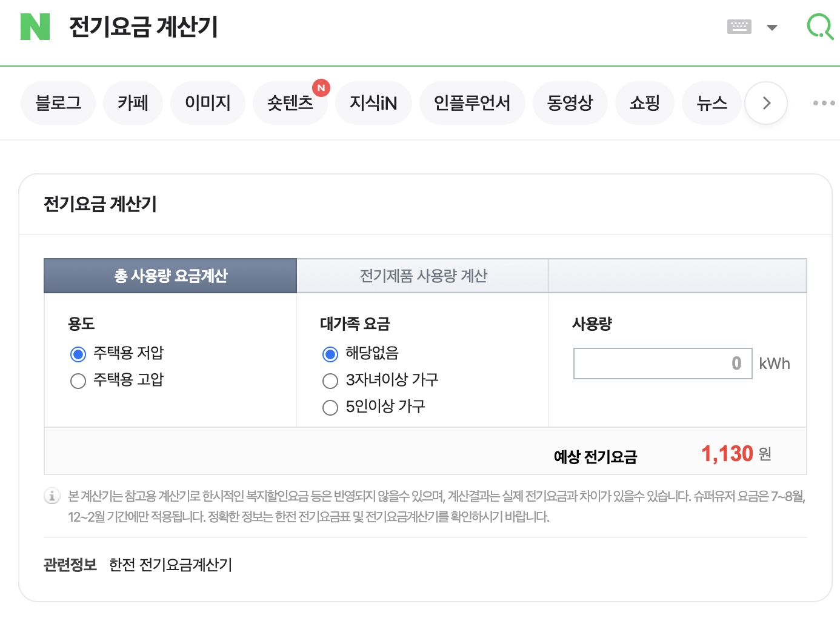Screen dimensions: 840x618
Task: Click the 블로그 search link
Action: point(58,103)
